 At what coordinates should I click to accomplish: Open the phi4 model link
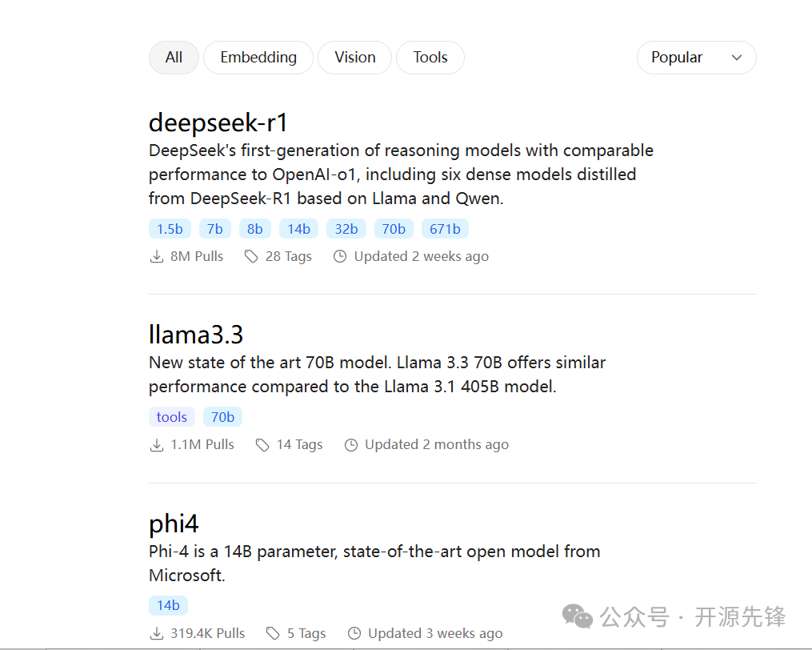[x=174, y=524]
